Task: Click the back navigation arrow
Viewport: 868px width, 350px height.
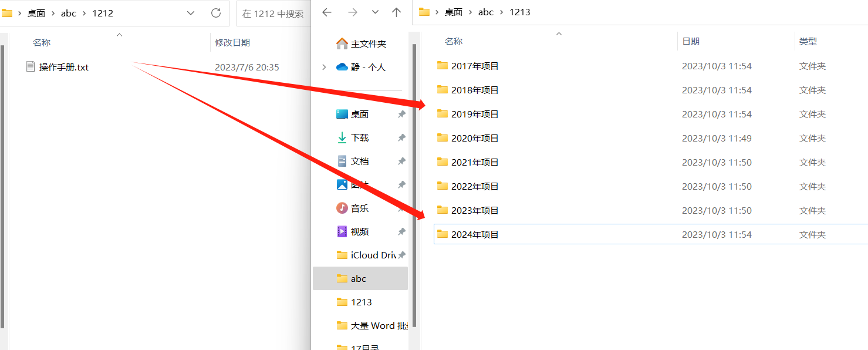Action: click(327, 12)
